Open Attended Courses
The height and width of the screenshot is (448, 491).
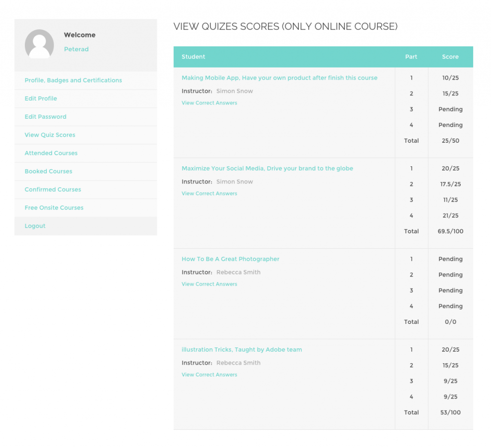pos(51,153)
